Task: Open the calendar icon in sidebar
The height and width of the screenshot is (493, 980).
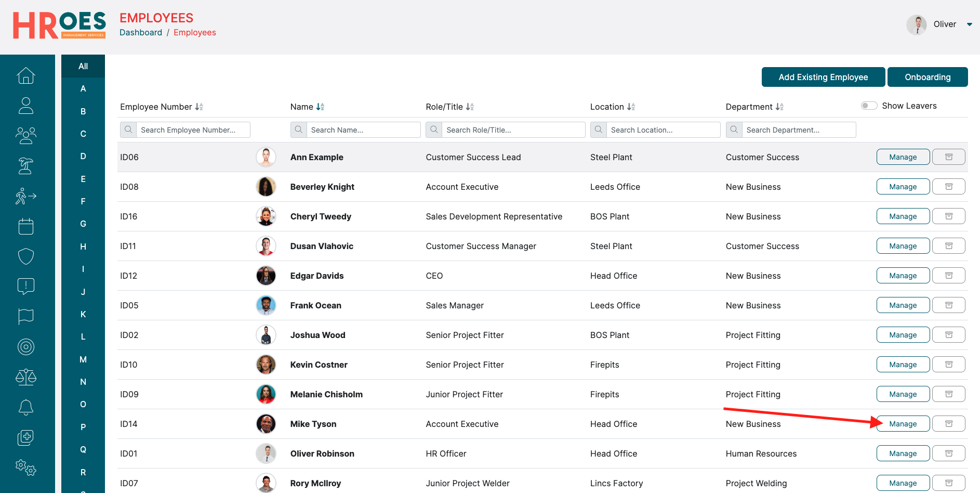Action: 26,226
